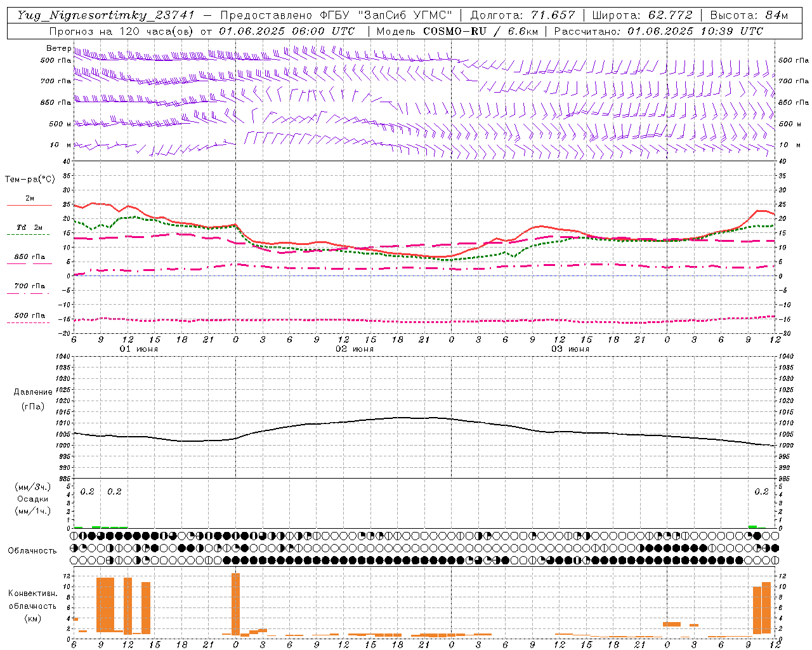Click the (мм/3ч.) precipitation unit label
Image resolution: width=812 pixels, height=650 pixels.
32,487
